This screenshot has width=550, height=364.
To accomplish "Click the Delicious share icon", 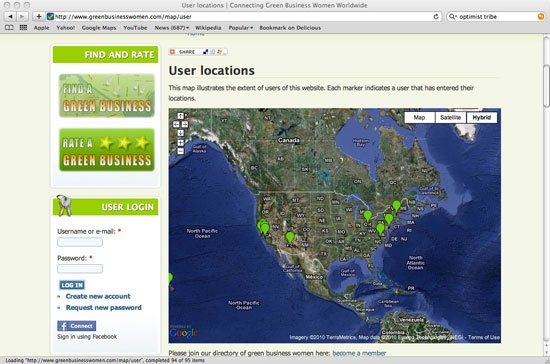I will click(x=206, y=52).
